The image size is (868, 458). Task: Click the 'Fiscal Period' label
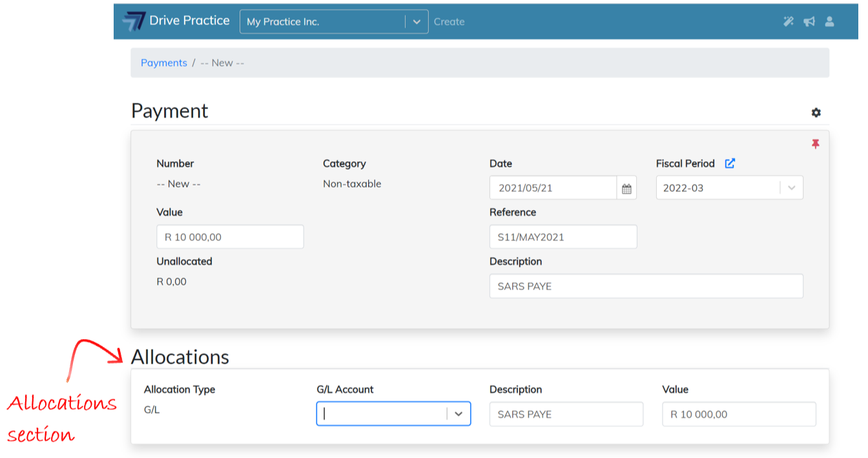[x=685, y=163]
